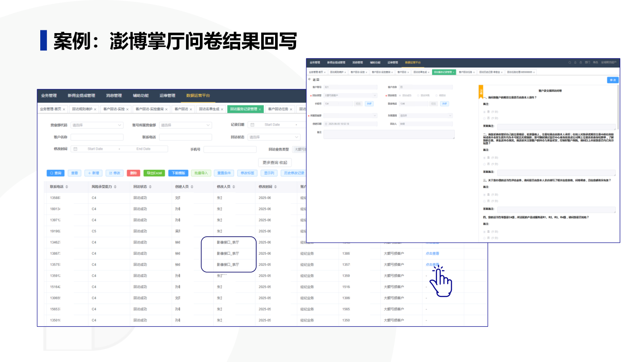Click the 账户名称 input field

pyautogui.click(x=97, y=137)
